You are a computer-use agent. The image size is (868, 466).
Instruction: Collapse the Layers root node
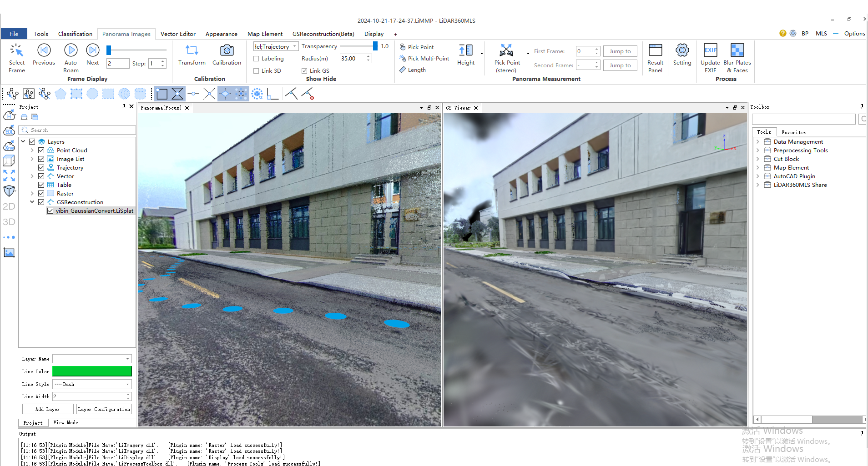[23, 142]
